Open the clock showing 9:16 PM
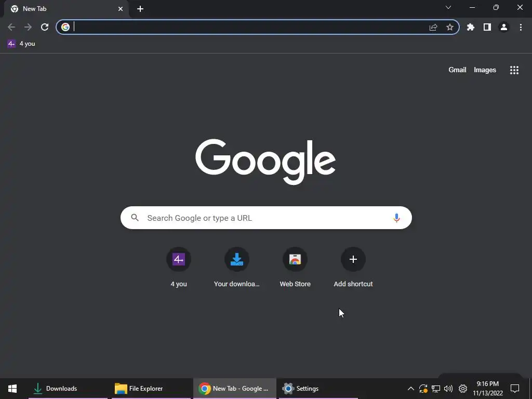 pos(487,389)
